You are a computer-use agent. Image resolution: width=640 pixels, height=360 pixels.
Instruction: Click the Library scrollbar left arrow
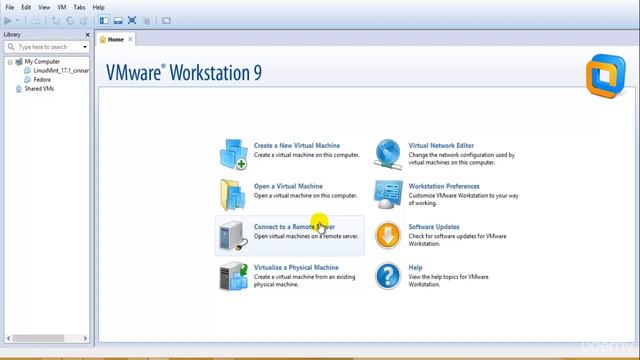[9, 338]
